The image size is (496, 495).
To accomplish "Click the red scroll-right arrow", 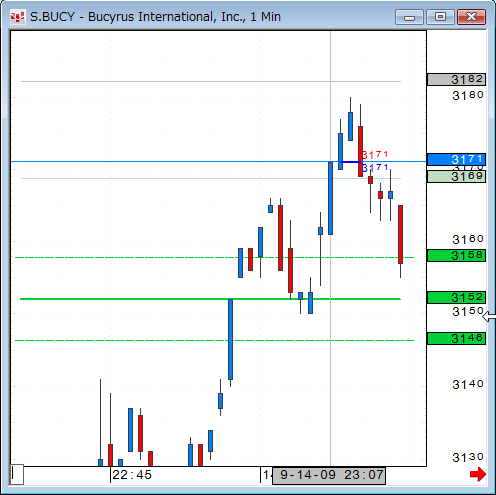I will pos(478,474).
